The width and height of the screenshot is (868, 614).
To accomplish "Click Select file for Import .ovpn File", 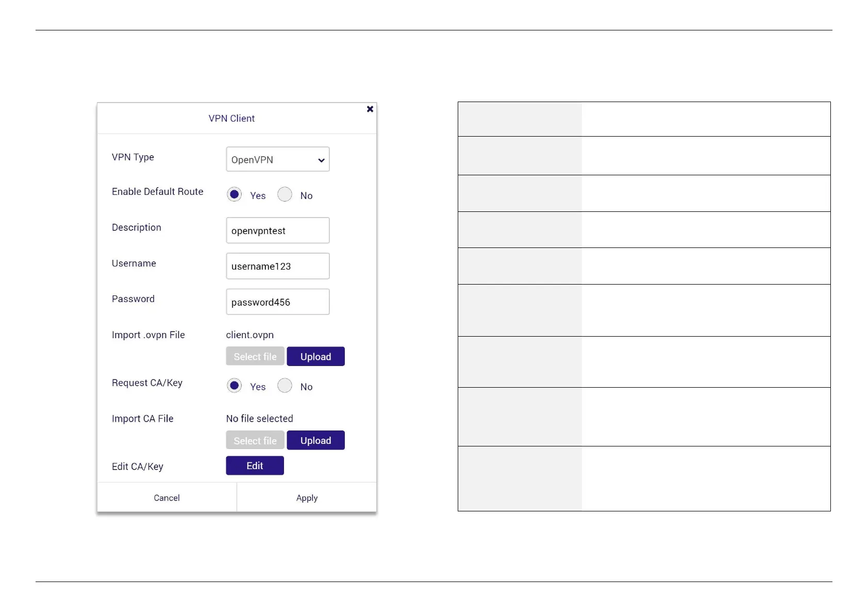I will (x=255, y=356).
